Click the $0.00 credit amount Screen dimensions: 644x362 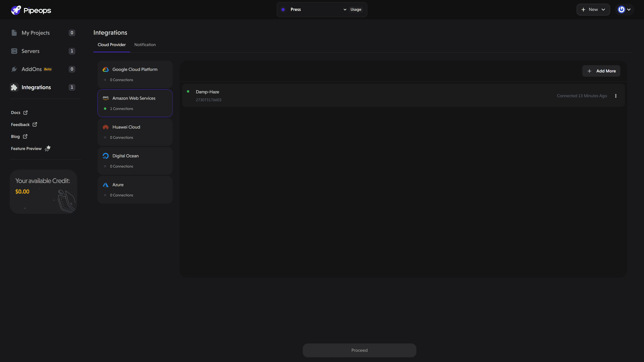[x=22, y=192]
